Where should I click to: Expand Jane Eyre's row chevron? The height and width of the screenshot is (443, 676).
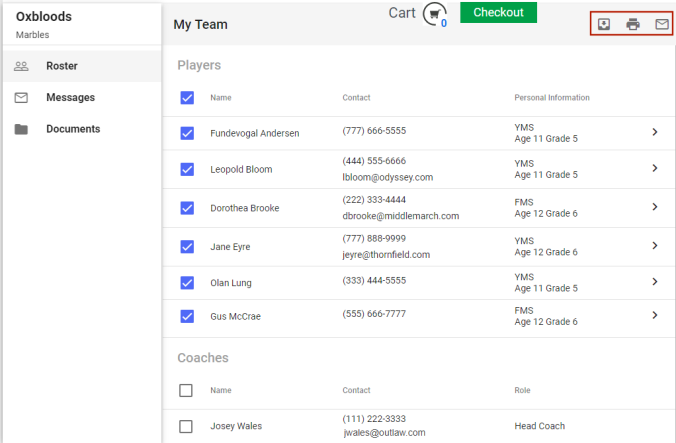click(655, 246)
